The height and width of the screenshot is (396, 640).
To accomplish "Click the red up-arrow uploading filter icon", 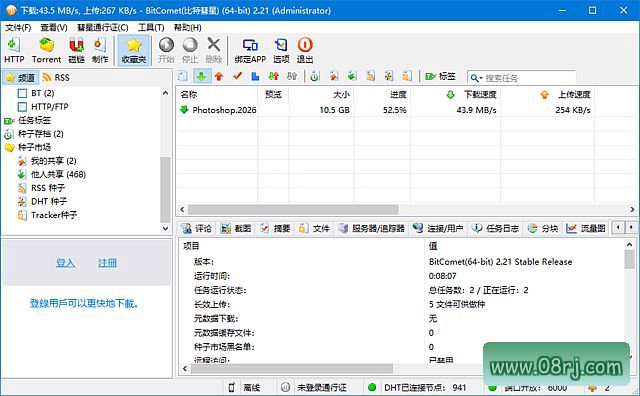I will click(219, 76).
